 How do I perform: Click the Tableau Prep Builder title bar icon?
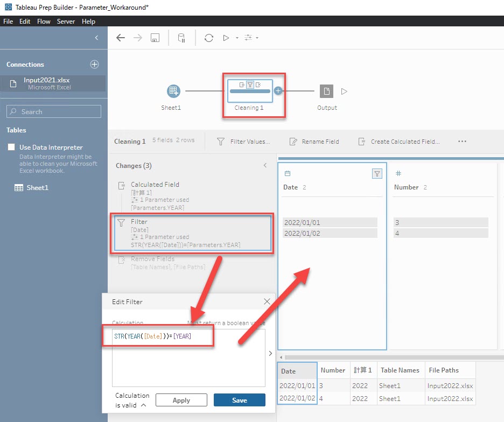pyautogui.click(x=9, y=7)
